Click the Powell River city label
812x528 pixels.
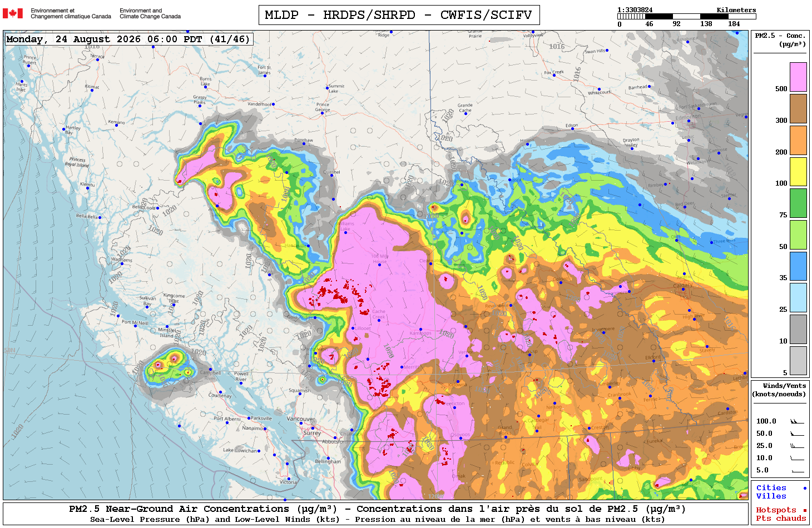coord(241,376)
